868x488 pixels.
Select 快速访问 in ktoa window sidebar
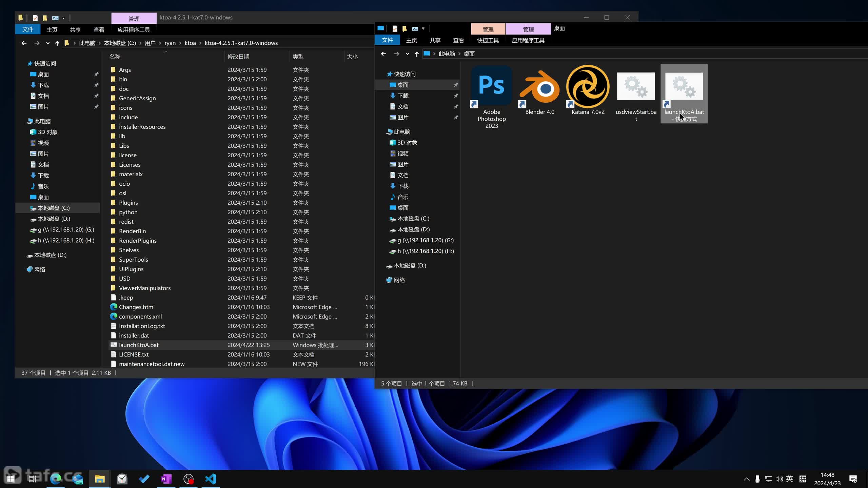(45, 63)
